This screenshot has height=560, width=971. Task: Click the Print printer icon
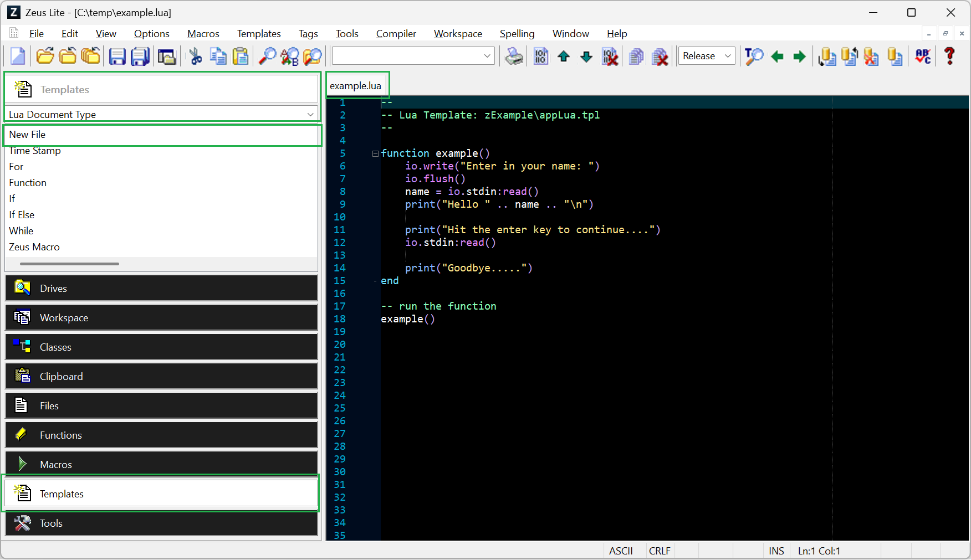point(514,56)
